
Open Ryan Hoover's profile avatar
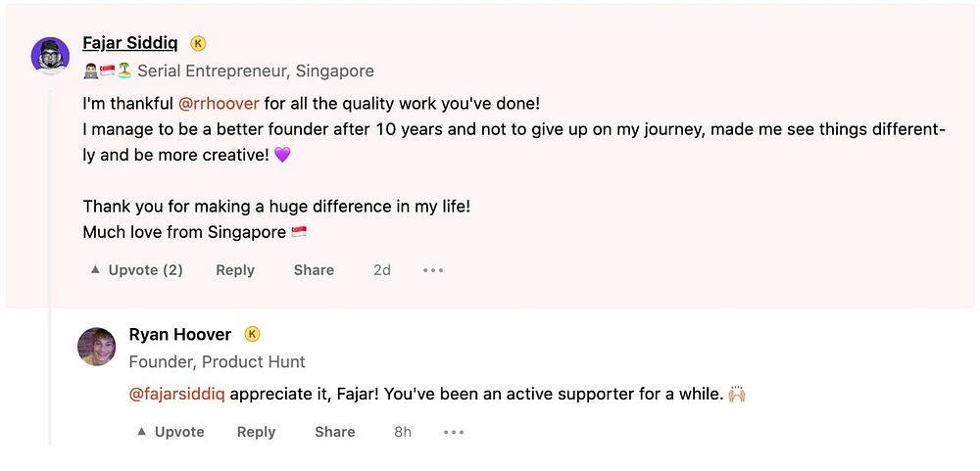click(x=96, y=347)
